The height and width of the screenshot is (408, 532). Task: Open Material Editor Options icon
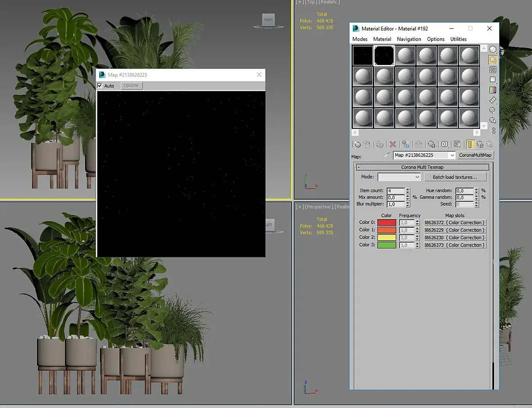coord(493,110)
